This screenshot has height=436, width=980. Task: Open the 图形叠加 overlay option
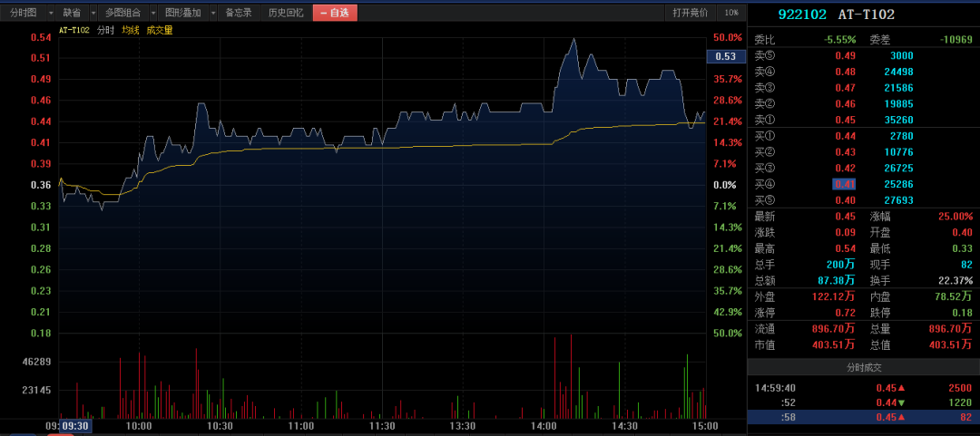(182, 13)
